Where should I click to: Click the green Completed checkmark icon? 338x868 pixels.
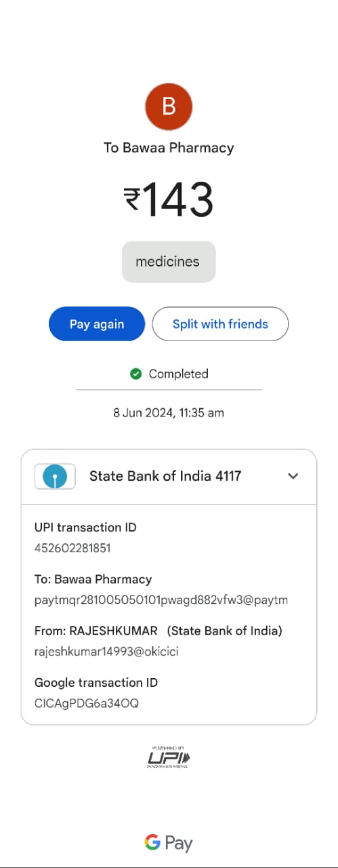click(135, 374)
